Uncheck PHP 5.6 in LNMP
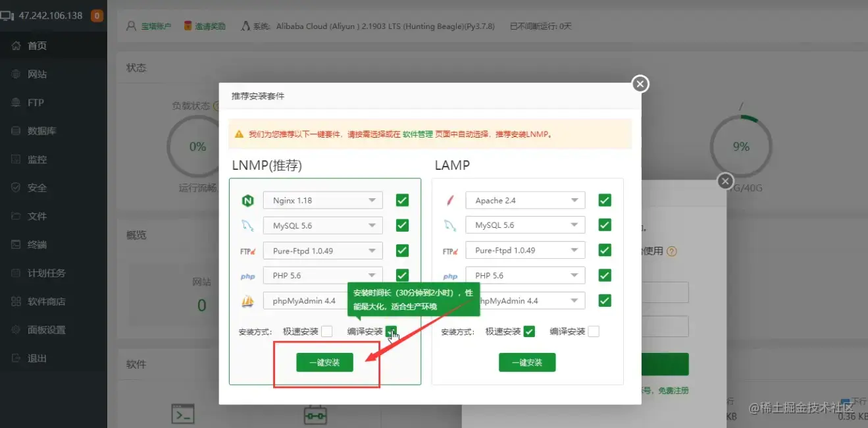Viewport: 868px width, 428px height. click(x=402, y=275)
